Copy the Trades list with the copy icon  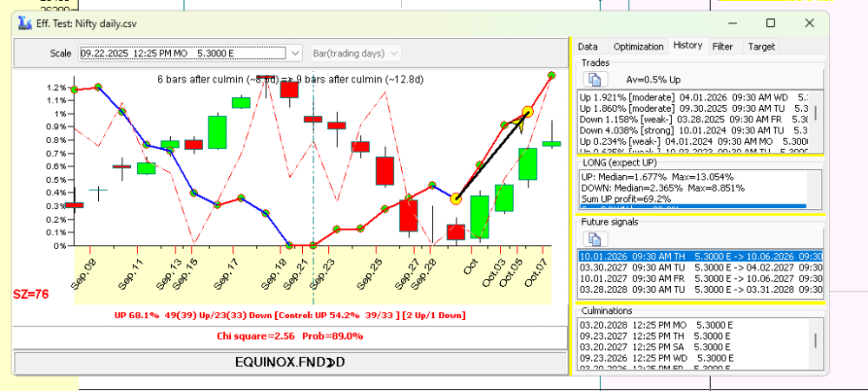click(x=595, y=80)
